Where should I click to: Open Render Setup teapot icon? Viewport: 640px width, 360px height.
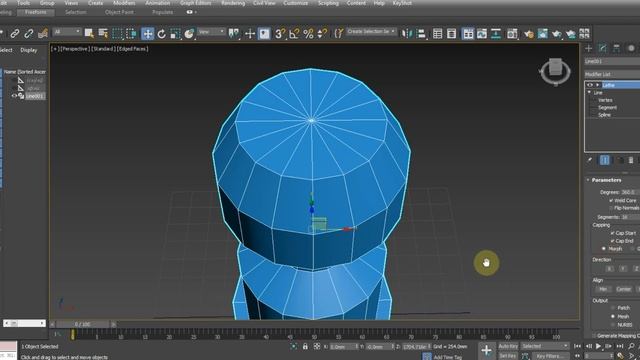(529, 33)
